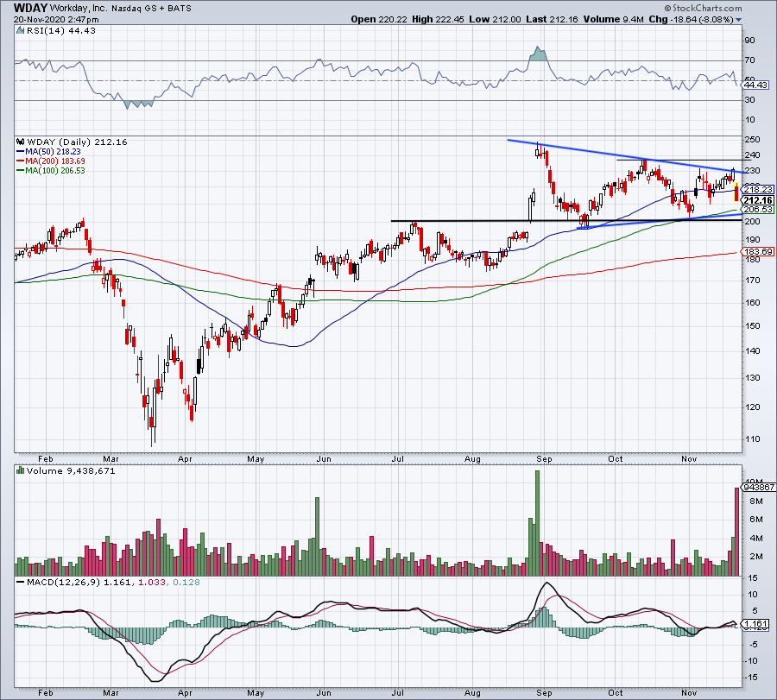777x700 pixels.
Task: Click the 'RSI(14) 44.43' legend label
Action: tap(61, 31)
